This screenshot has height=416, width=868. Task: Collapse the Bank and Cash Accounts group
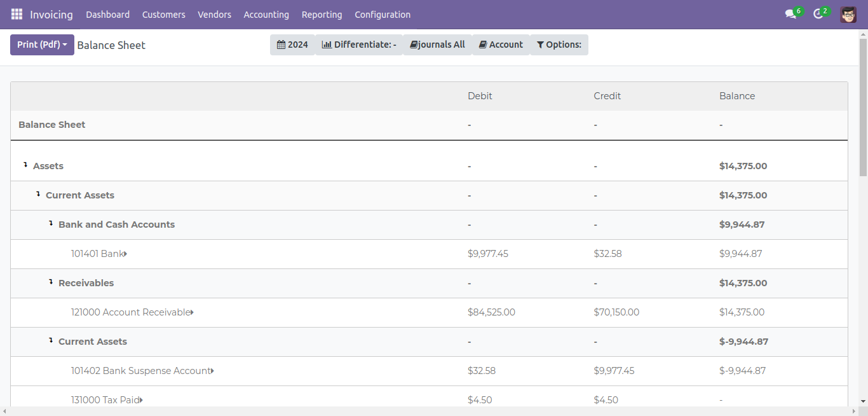click(51, 224)
